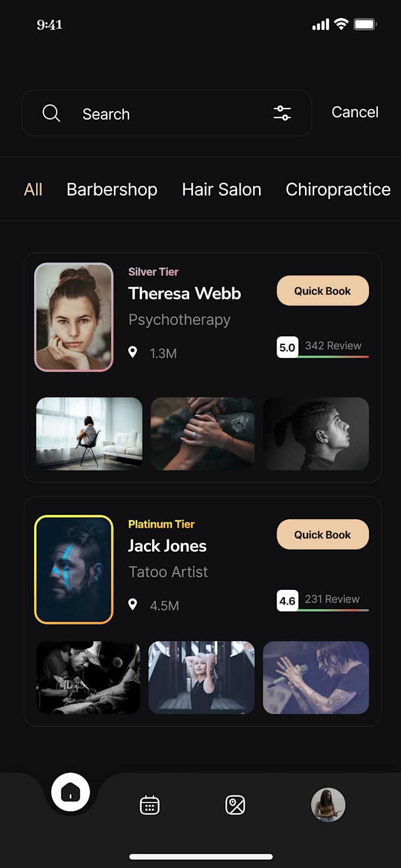Quick Book Theresa Webb
This screenshot has height=868, width=401.
[323, 291]
